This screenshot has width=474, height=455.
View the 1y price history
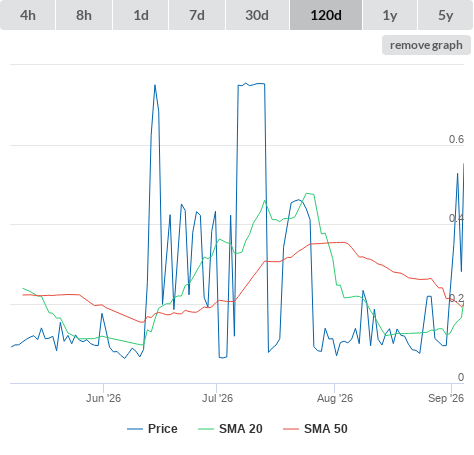pos(390,15)
